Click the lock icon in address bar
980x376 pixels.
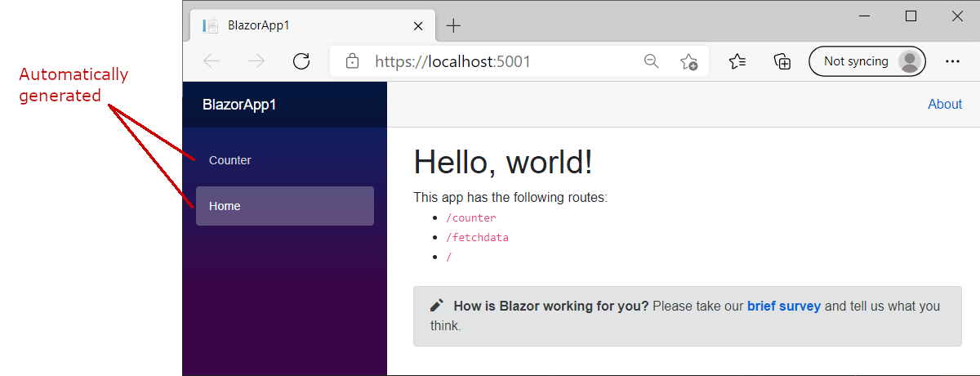(352, 61)
